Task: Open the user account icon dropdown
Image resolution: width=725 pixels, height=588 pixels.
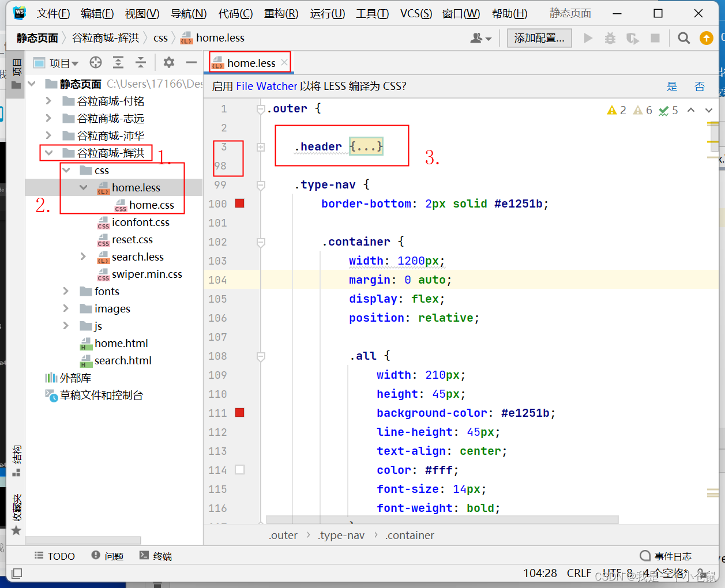Action: (x=480, y=38)
